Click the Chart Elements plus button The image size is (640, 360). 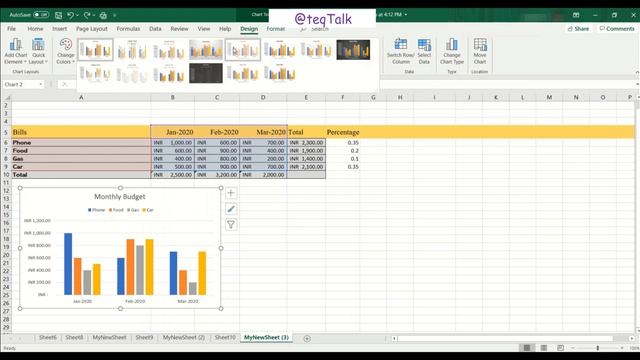click(231, 193)
